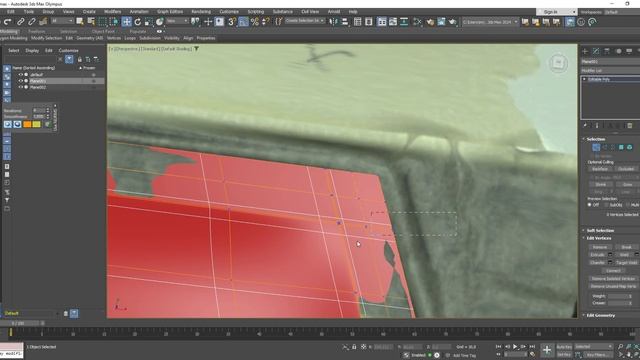Toggle visibility eye of Plane002
The height and width of the screenshot is (360, 640).
tap(20, 87)
